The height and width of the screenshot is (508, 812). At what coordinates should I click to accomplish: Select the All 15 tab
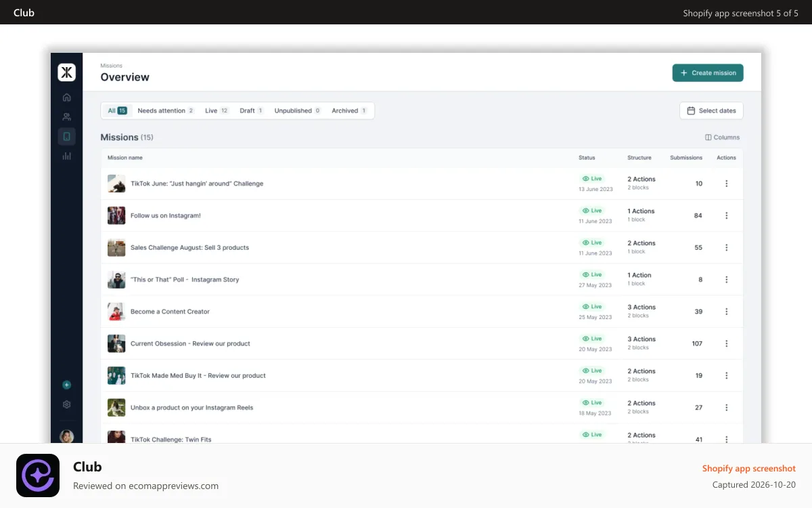pyautogui.click(x=117, y=110)
